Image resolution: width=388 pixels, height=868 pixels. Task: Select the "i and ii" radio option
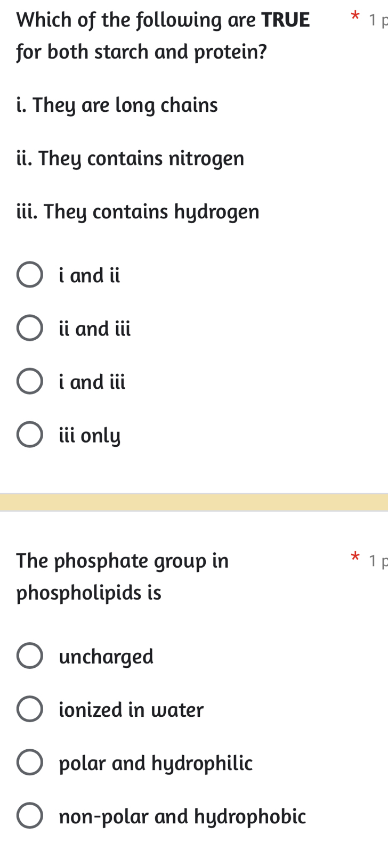point(30,274)
